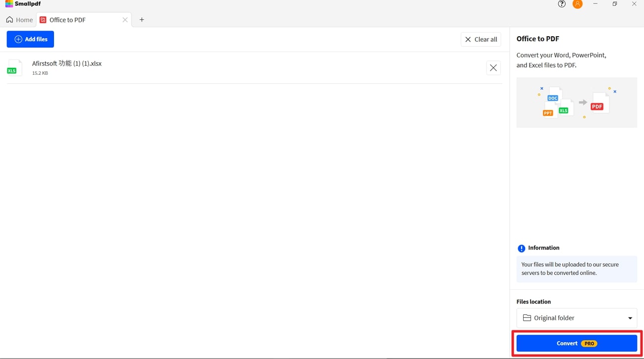
Task: Click the 15.2 KB file size text
Action: (40, 73)
